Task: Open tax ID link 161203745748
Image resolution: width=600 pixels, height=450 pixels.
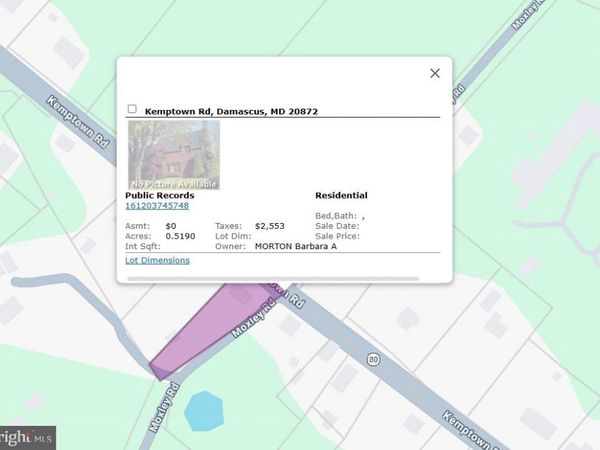Action: tap(157, 205)
